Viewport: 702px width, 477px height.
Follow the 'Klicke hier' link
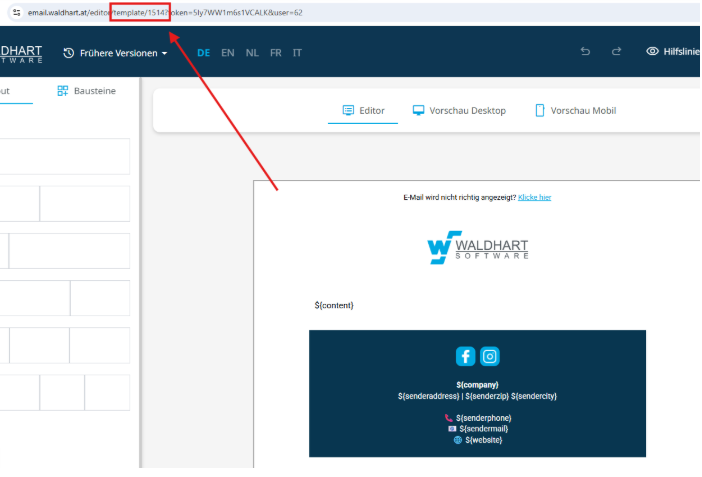(534, 198)
